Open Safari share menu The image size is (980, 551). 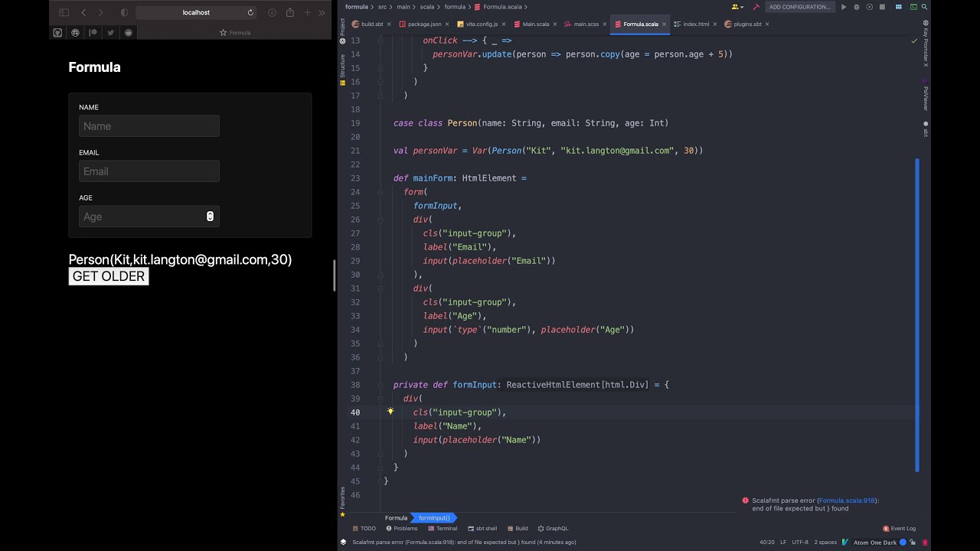click(x=290, y=12)
